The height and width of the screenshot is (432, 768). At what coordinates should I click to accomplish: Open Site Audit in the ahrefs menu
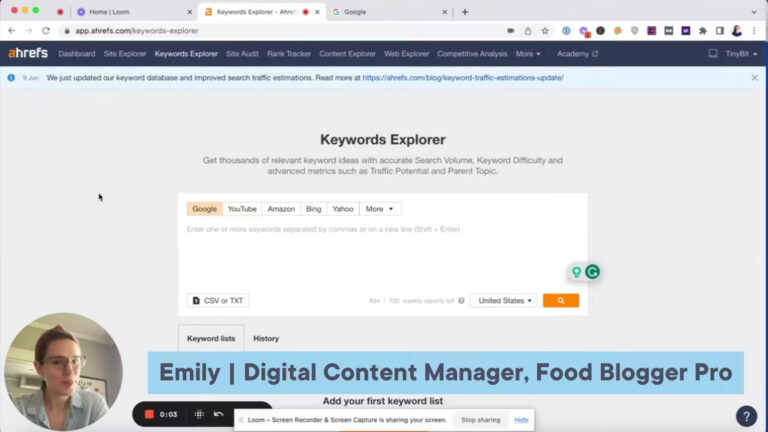[x=242, y=53]
